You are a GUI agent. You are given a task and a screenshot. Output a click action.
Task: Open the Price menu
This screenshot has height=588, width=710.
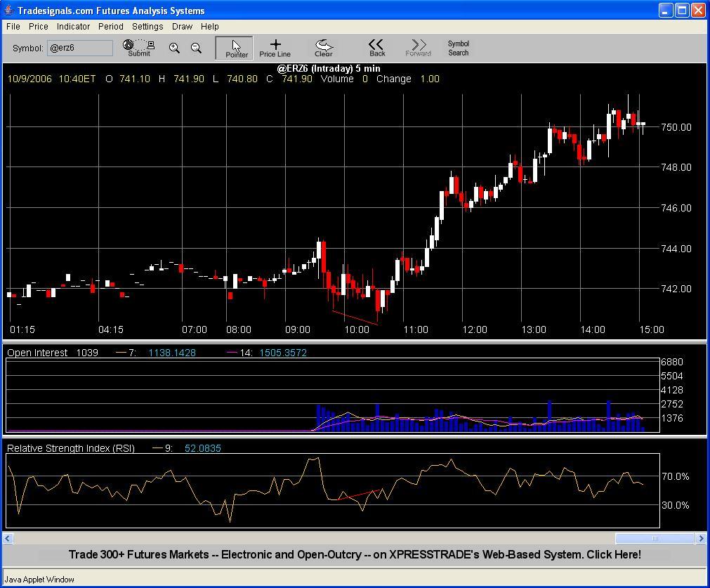39,26
